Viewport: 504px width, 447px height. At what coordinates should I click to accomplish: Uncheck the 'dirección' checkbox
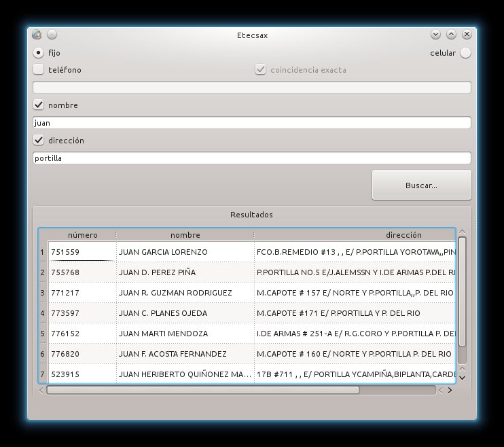coord(39,140)
